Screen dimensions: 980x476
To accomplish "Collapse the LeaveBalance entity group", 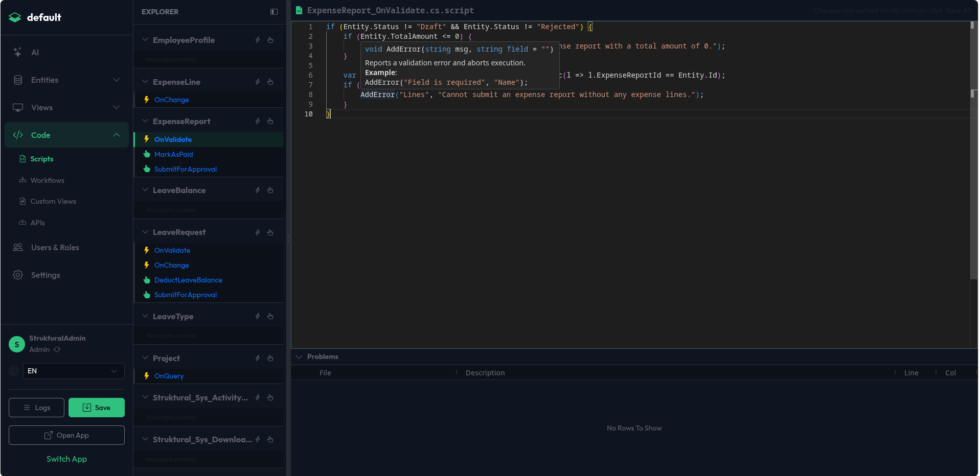I will (145, 190).
